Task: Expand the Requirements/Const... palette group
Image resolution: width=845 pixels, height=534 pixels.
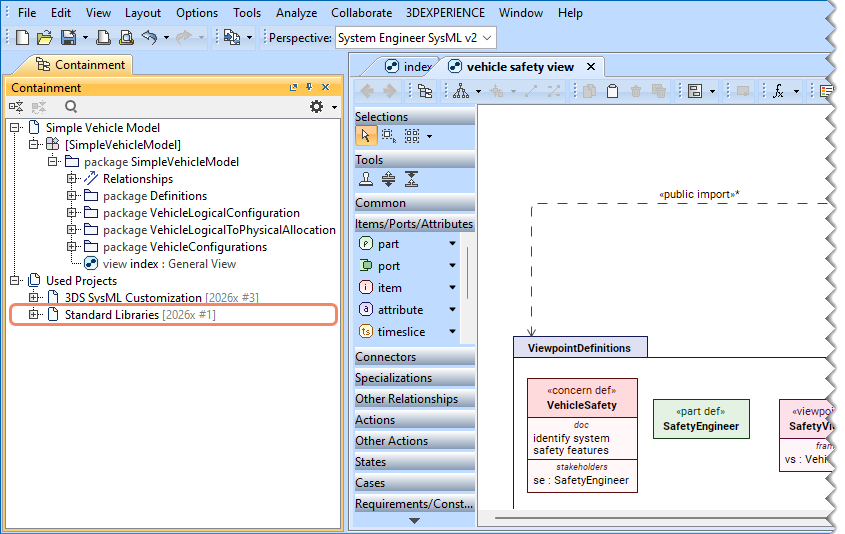Action: coord(414,504)
